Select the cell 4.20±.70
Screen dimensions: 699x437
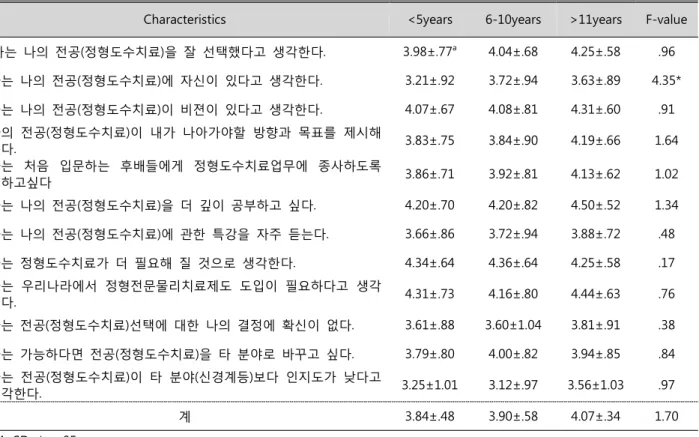(x=430, y=206)
